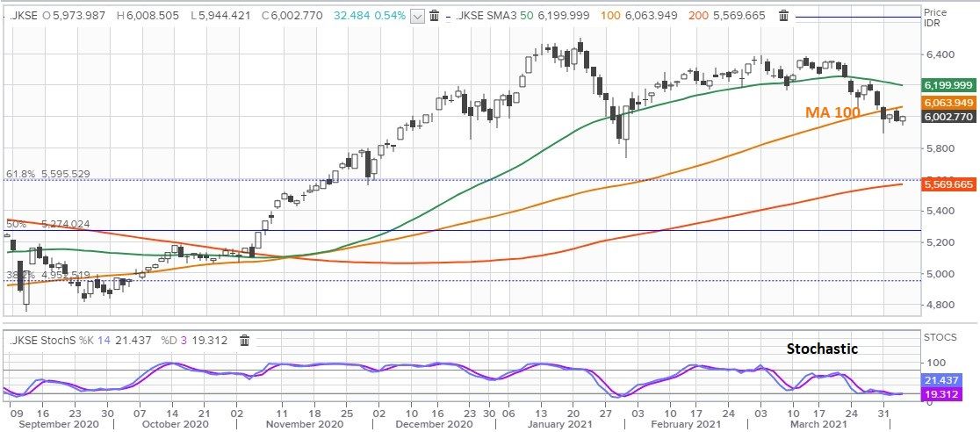Click the Stochastic text annotation
This screenshot has height=432, width=980.
coord(821,349)
